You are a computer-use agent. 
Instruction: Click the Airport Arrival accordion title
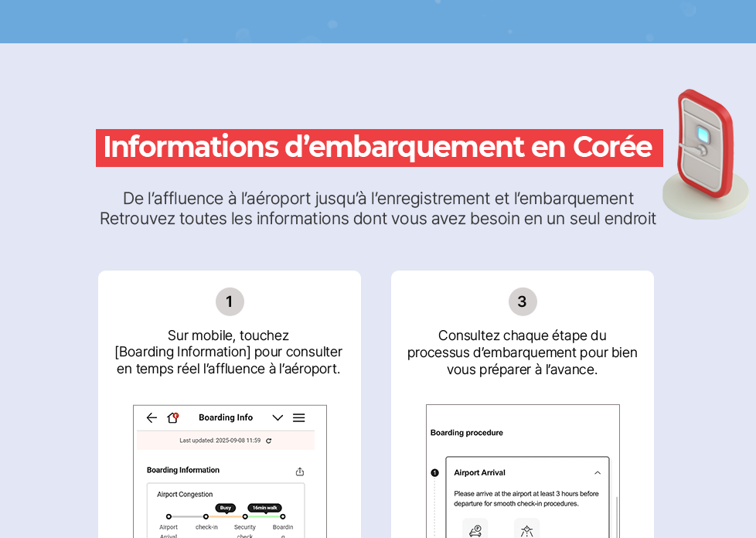(479, 473)
